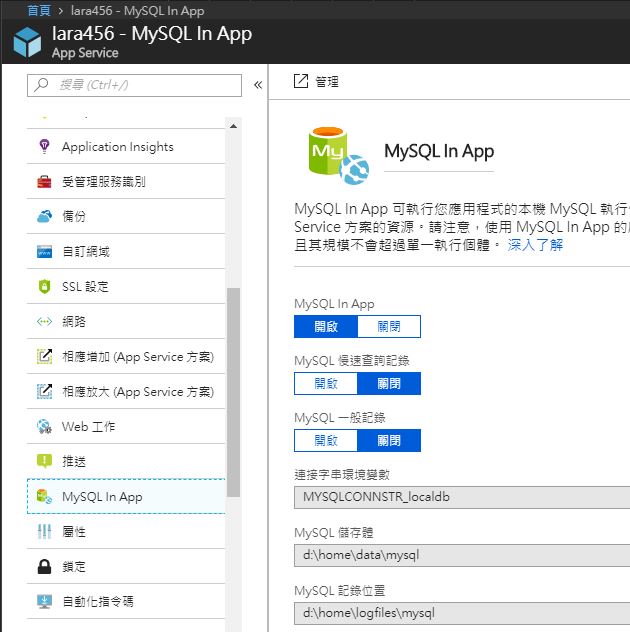The height and width of the screenshot is (632, 630).
Task: Click the 搜尋 (Ctrl+/) search box
Action: pos(134,85)
